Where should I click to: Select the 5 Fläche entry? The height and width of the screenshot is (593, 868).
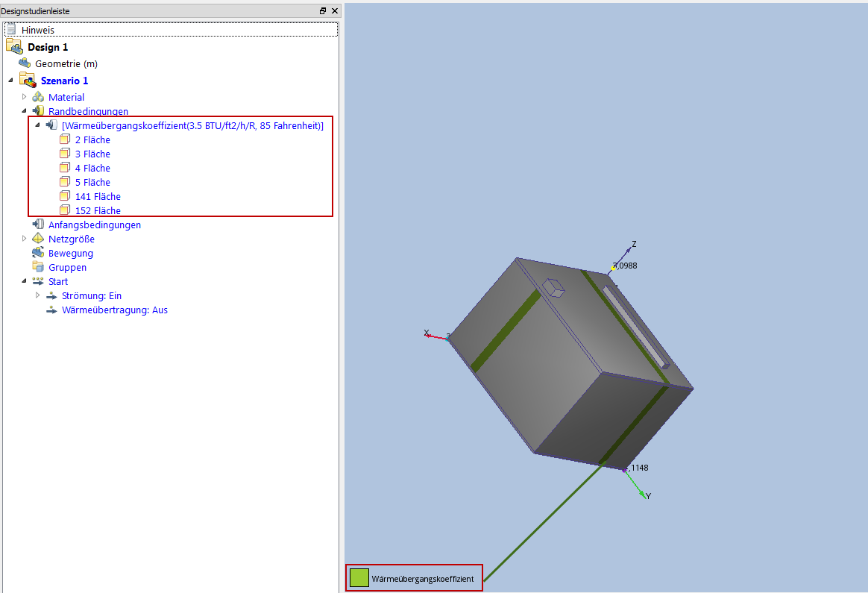(x=92, y=183)
